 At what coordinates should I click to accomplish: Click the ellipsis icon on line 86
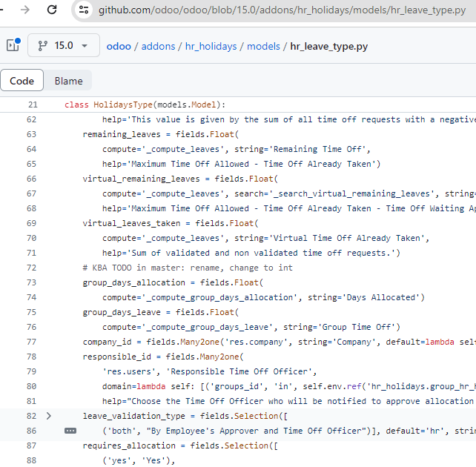[70, 431]
